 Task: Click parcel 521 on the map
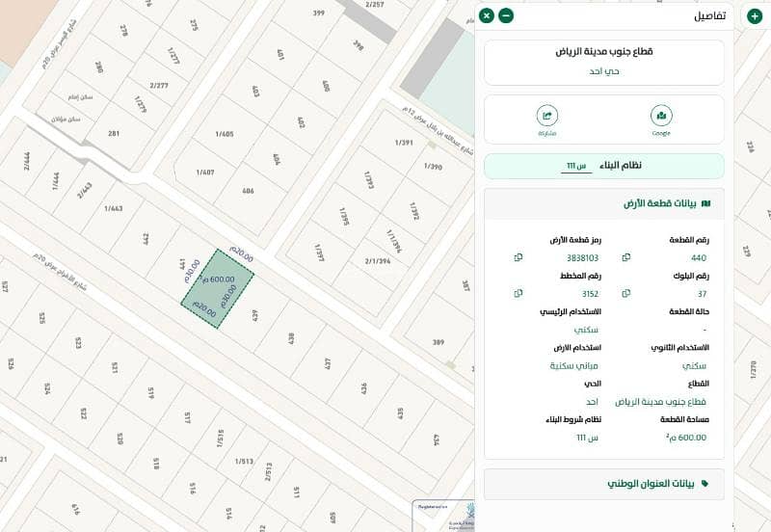pos(115,367)
